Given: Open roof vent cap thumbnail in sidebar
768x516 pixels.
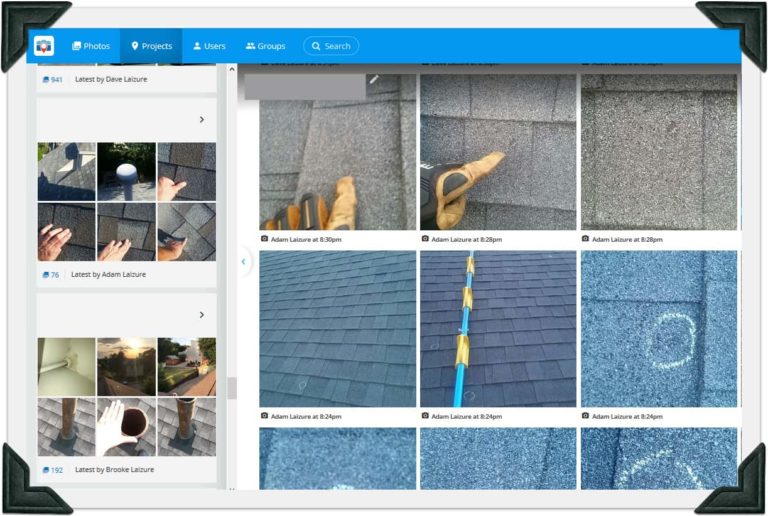Looking at the screenshot, I should [126, 171].
